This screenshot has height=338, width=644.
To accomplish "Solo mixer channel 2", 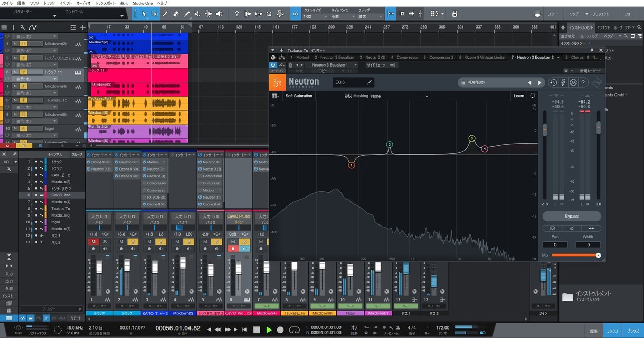I will coord(132,241).
